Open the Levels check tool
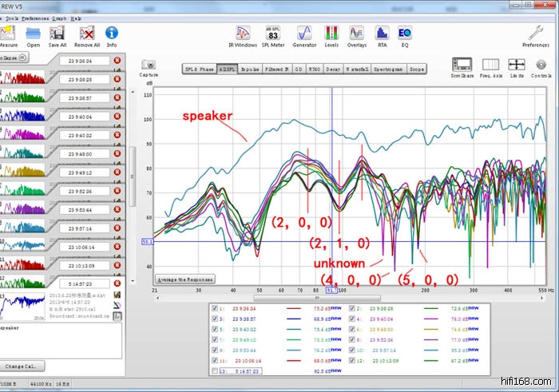 click(x=331, y=34)
